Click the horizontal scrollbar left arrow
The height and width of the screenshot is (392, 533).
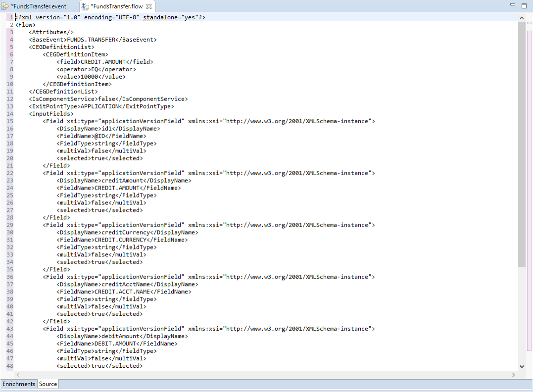tap(18, 375)
